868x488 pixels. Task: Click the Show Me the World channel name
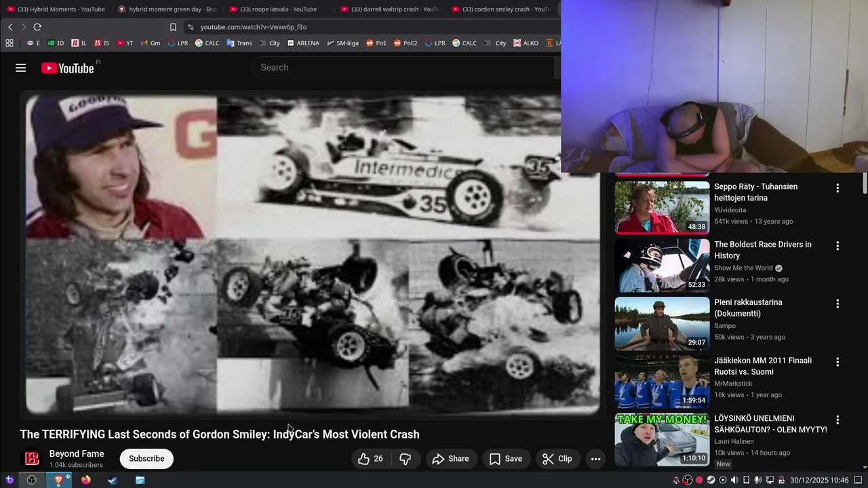743,268
